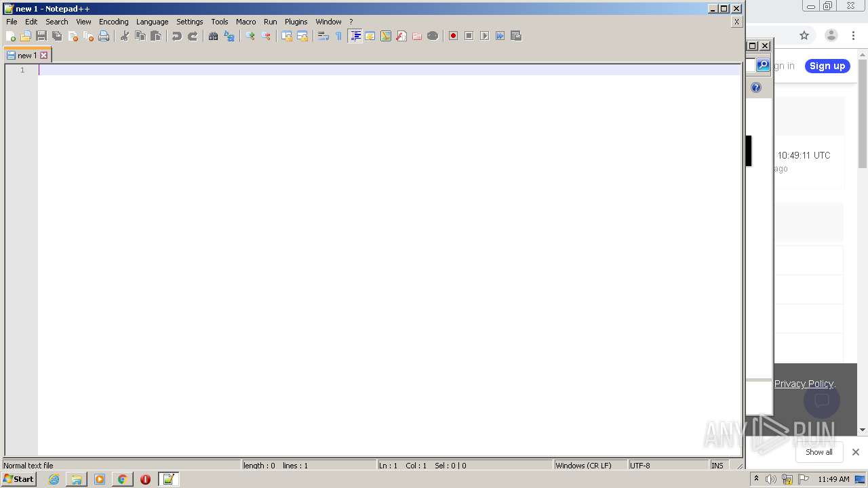868x488 pixels.
Task: Open the File menu
Action: click(12, 22)
